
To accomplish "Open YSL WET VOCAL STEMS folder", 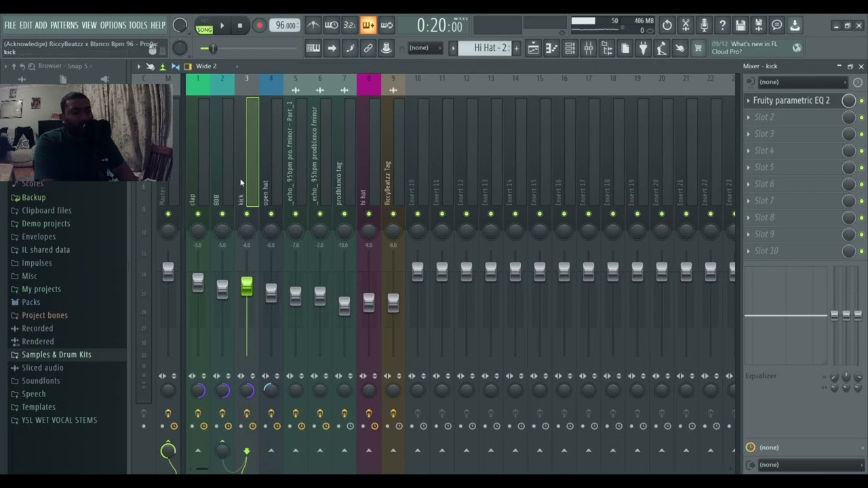I will click(x=59, y=420).
